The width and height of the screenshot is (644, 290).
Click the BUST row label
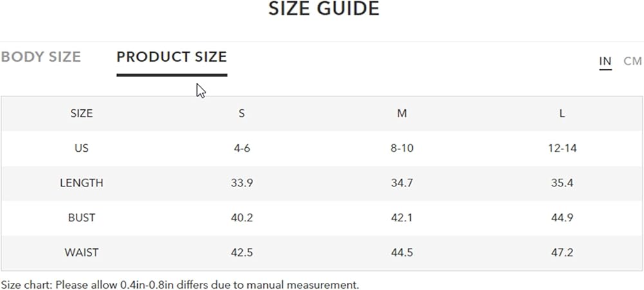pos(81,217)
